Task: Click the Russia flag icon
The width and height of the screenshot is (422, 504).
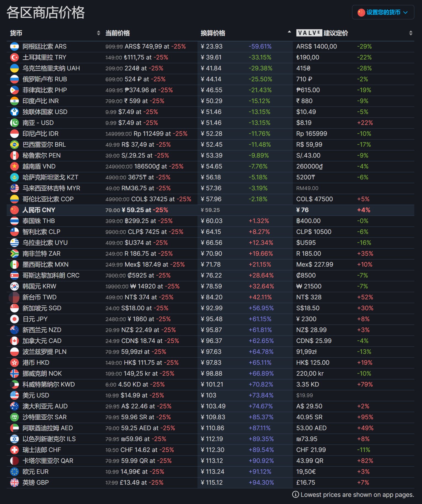Action: click(15, 79)
